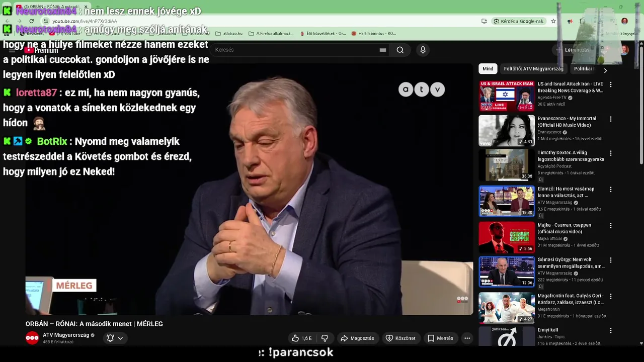Go forward with the browser forward arrow
This screenshot has width=644, height=362.
coord(19,21)
